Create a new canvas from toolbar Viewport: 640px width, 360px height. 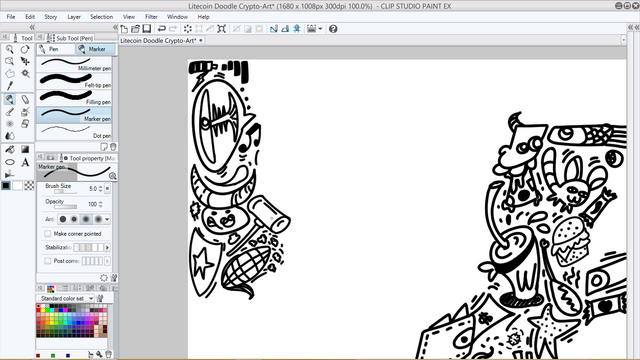click(x=124, y=29)
